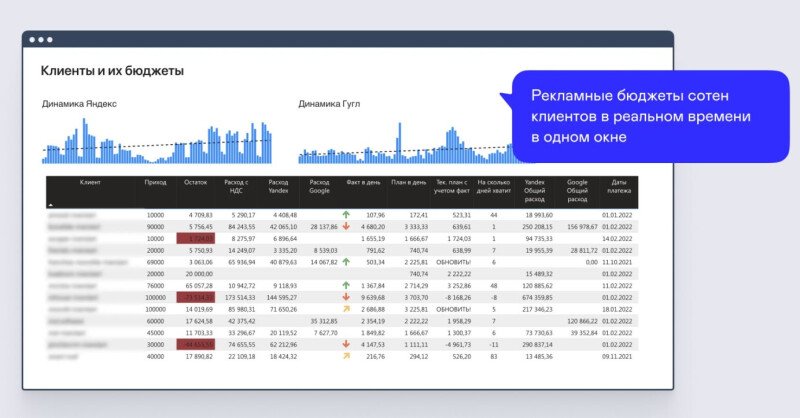Click red down arrow beside 4 147,53

(x=346, y=345)
